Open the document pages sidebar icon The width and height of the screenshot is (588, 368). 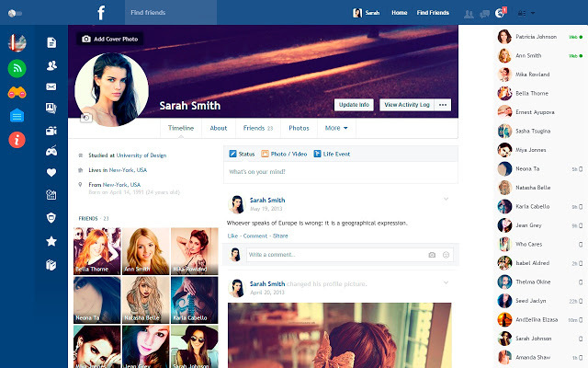(x=51, y=43)
